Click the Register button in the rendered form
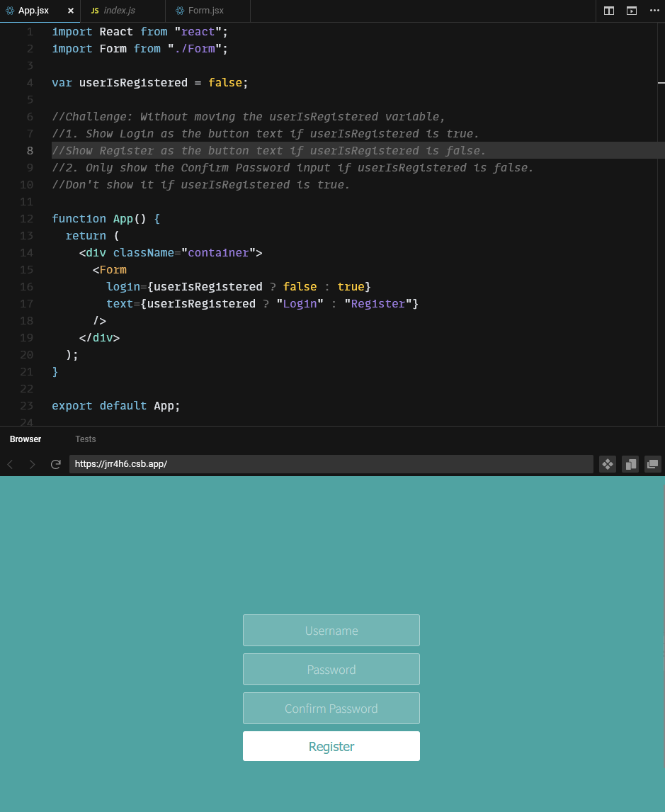 (x=331, y=745)
